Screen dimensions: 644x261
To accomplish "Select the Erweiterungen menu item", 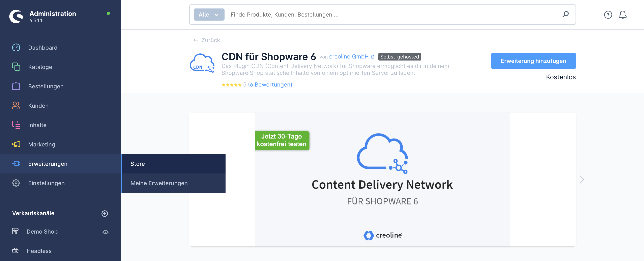I will [x=60, y=164].
